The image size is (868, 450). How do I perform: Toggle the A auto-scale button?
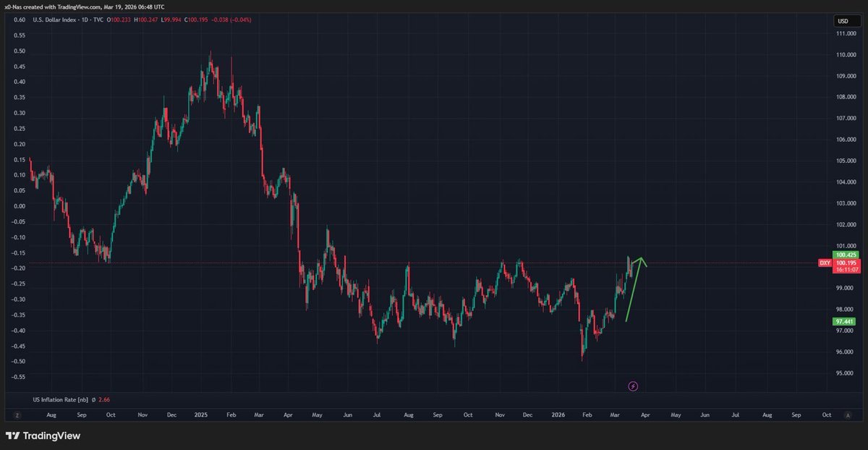tap(847, 416)
